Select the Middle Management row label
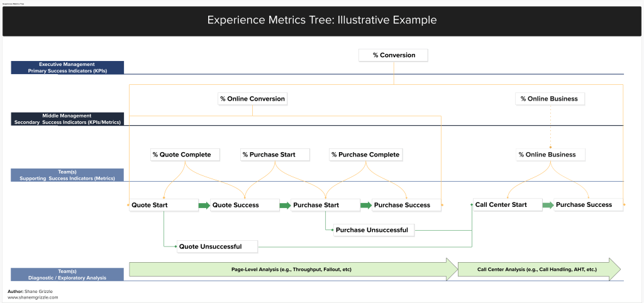This screenshot has width=644, height=303. 67,119
